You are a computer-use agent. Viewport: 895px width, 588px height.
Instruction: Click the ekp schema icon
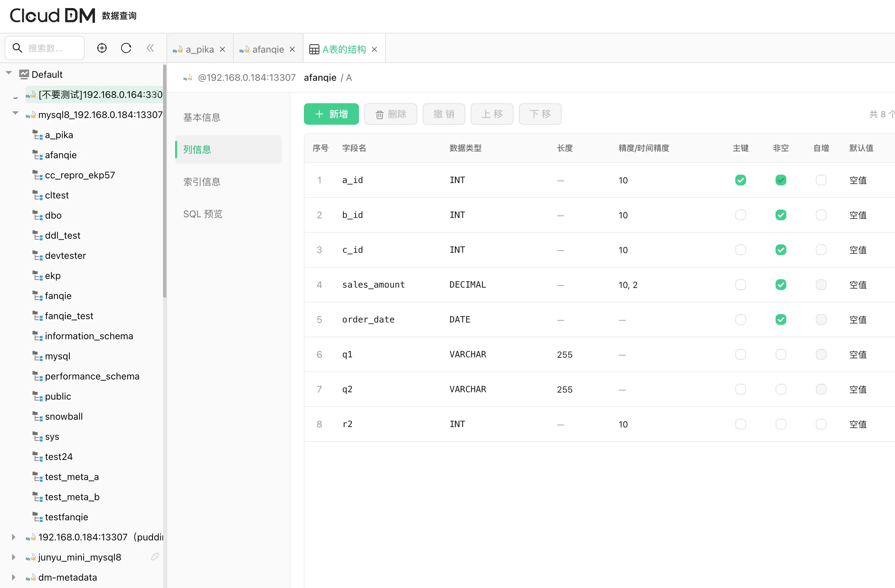(37, 276)
